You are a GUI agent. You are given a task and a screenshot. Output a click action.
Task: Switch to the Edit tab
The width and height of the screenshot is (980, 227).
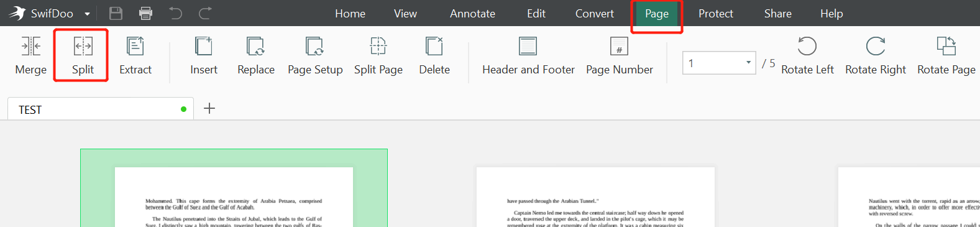[536, 14]
